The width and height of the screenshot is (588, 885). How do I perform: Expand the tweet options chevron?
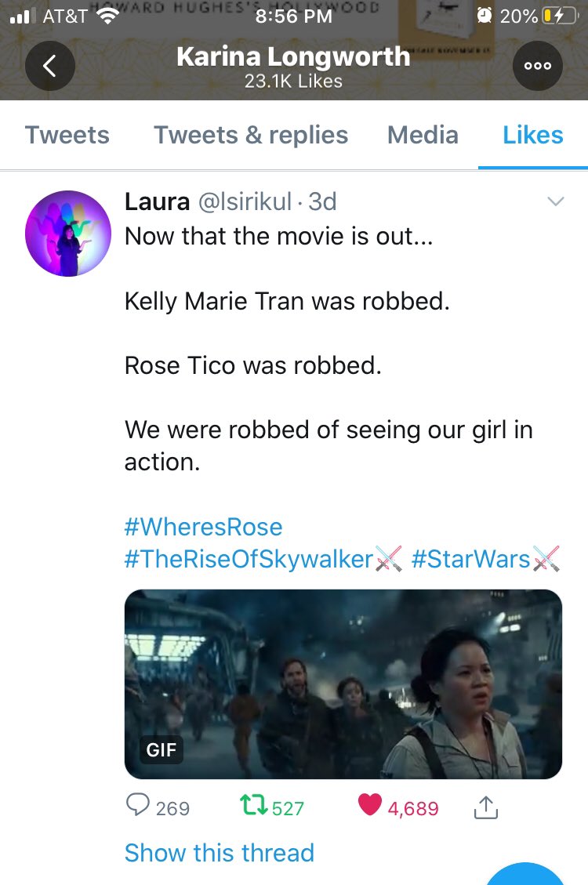[x=555, y=202]
